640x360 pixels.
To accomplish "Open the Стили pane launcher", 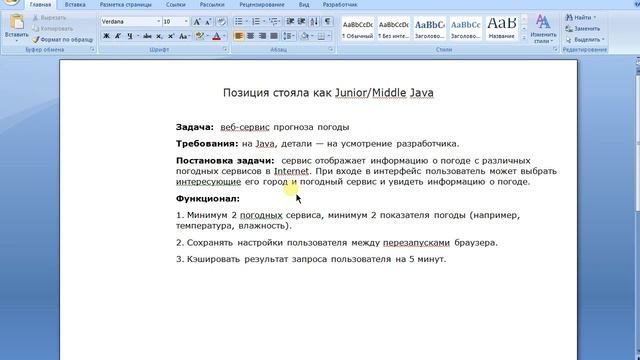I will (x=555, y=49).
